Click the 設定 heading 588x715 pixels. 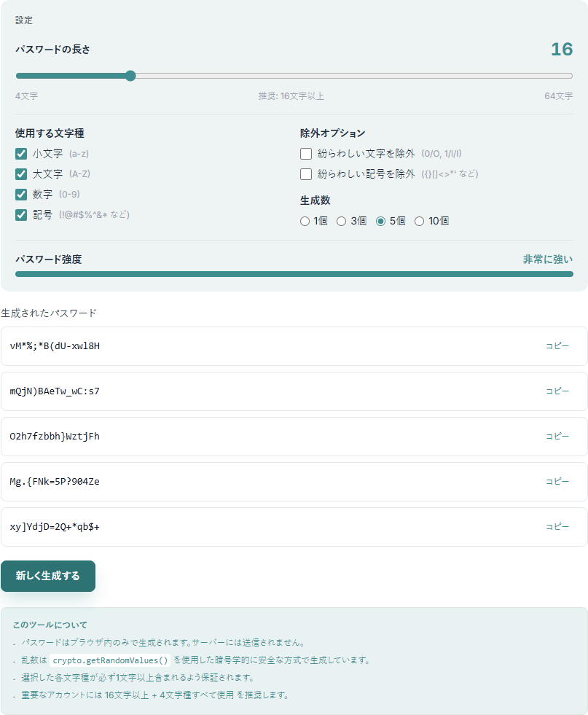[24, 20]
